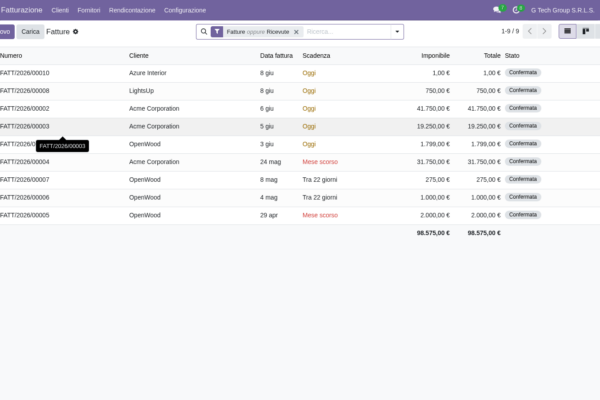Click Oggi due date in LightsUp row

(309, 91)
